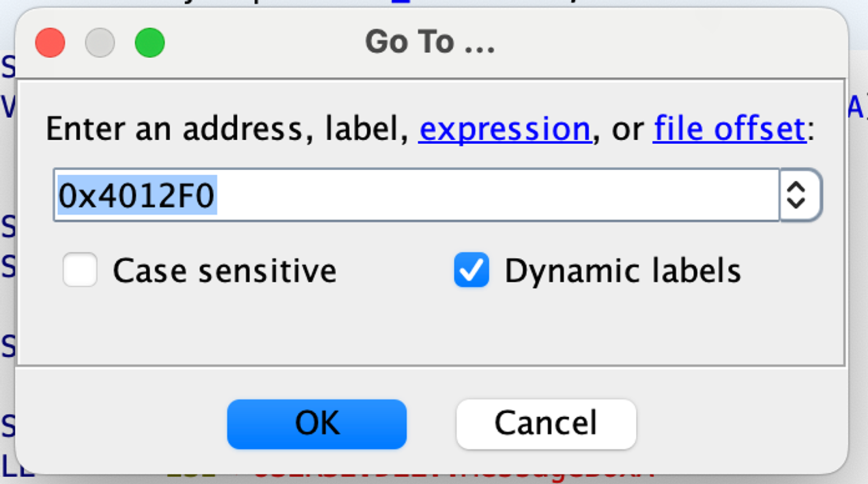Screen dimensions: 868x484
Task: Click the Dynamic labels label text
Action: (622, 271)
